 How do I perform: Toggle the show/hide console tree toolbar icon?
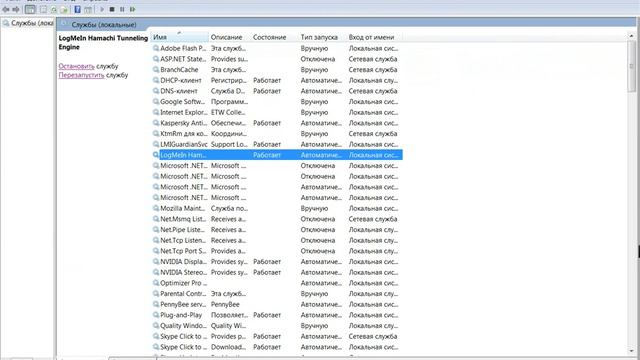pos(30,9)
